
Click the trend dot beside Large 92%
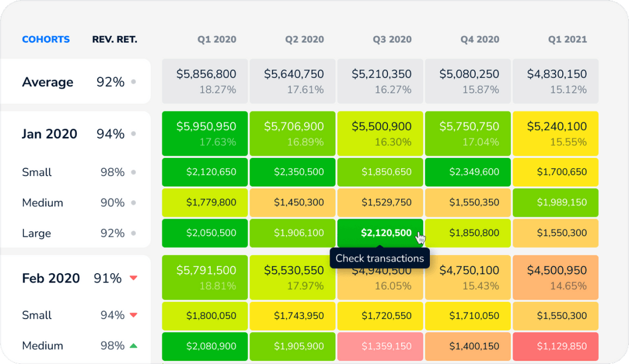(133, 233)
